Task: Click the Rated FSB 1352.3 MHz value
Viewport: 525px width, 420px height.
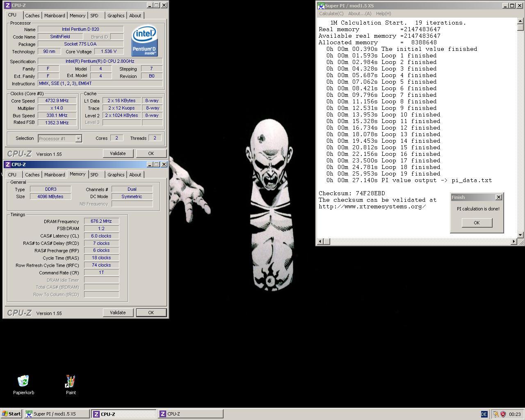Action: coord(57,123)
